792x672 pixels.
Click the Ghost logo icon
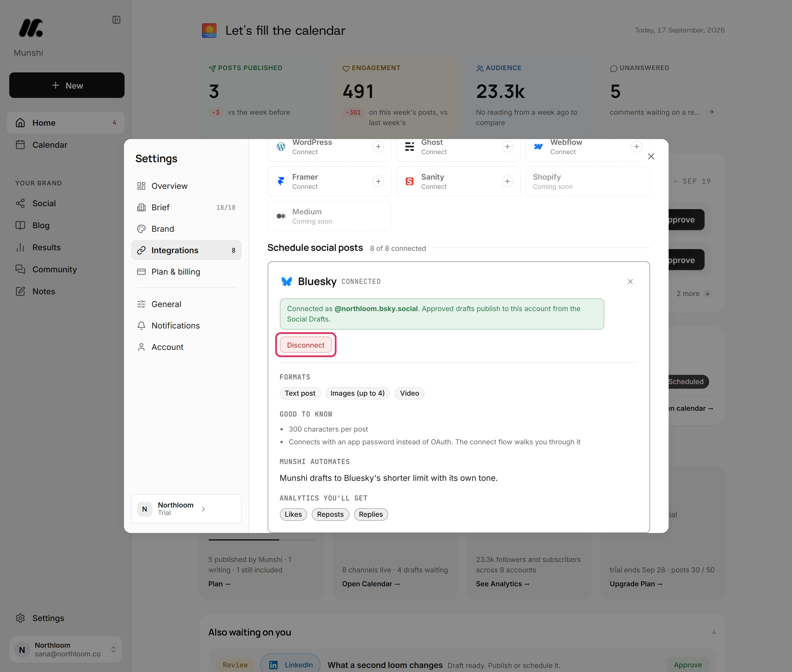[x=410, y=147]
